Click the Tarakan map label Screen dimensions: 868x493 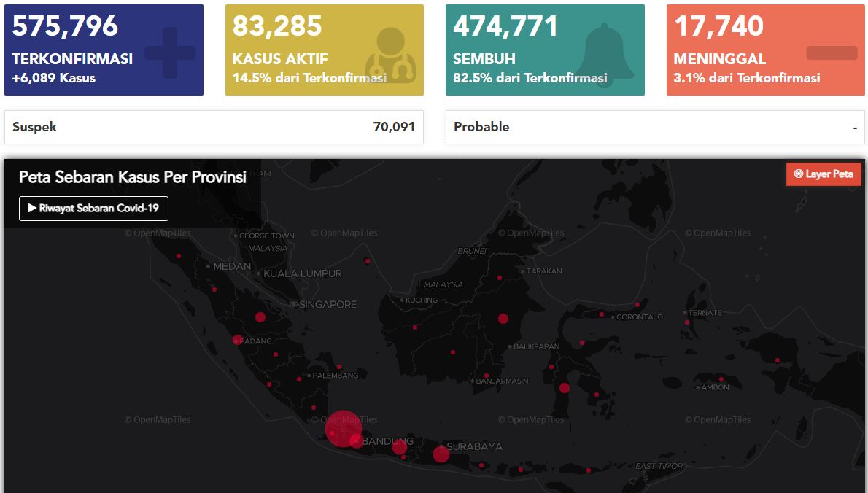[543, 271]
